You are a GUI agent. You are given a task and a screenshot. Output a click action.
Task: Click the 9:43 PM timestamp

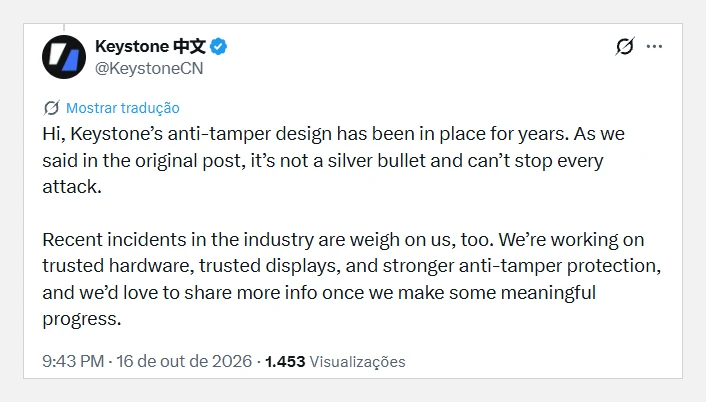(73, 361)
